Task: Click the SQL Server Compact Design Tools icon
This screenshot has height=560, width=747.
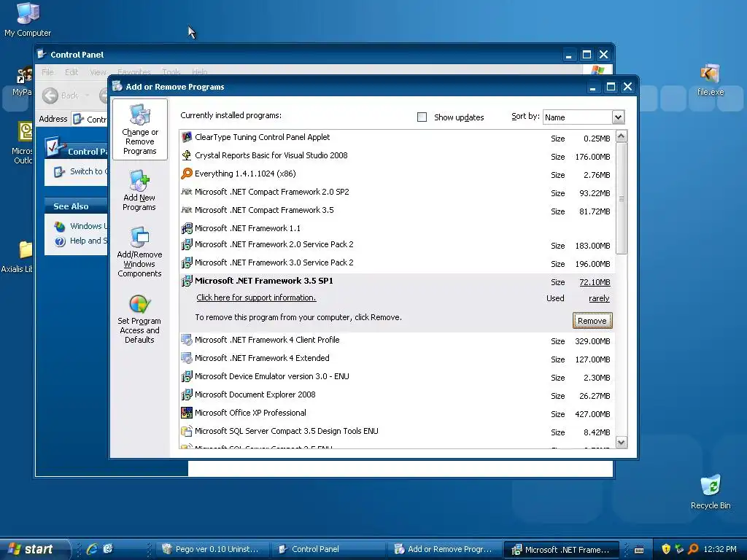Action: pos(187,432)
